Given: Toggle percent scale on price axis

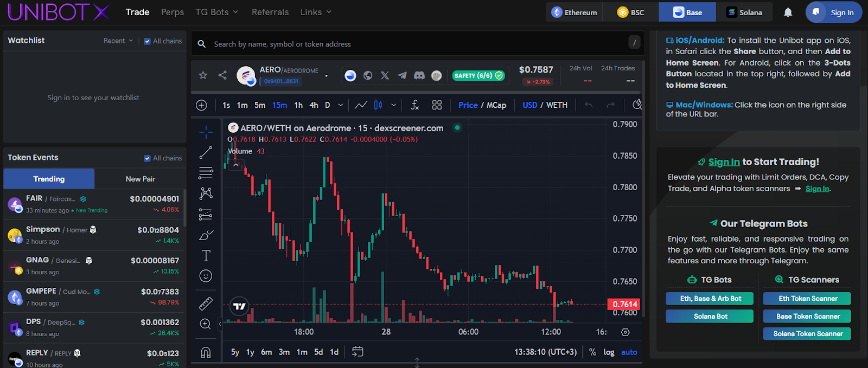Looking at the screenshot, I should click(593, 352).
